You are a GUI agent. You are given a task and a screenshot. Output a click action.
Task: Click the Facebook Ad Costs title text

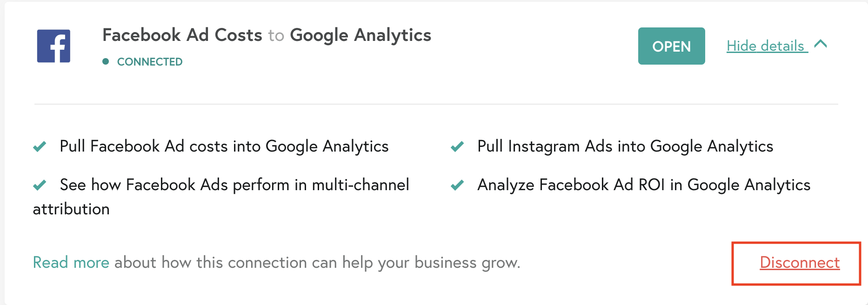click(182, 35)
